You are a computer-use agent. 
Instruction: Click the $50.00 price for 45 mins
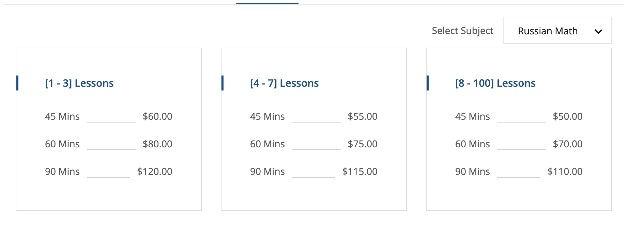568,116
